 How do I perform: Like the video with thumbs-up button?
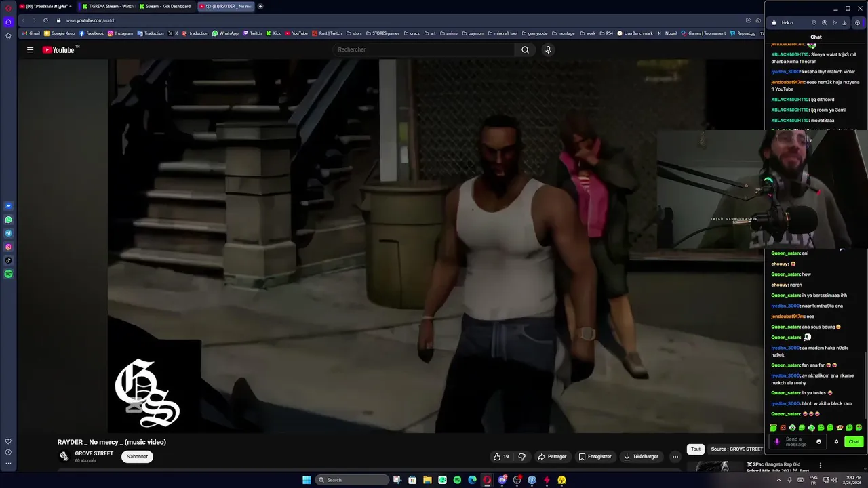tap(501, 457)
